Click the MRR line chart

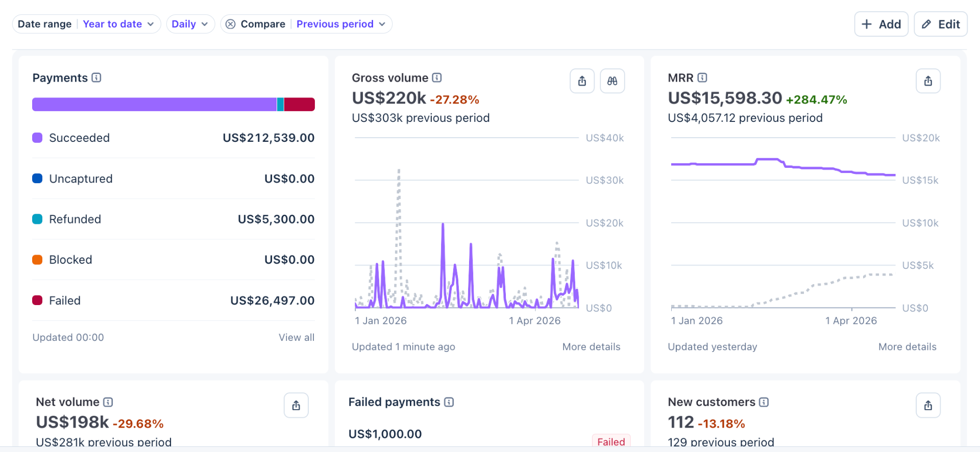tap(783, 223)
